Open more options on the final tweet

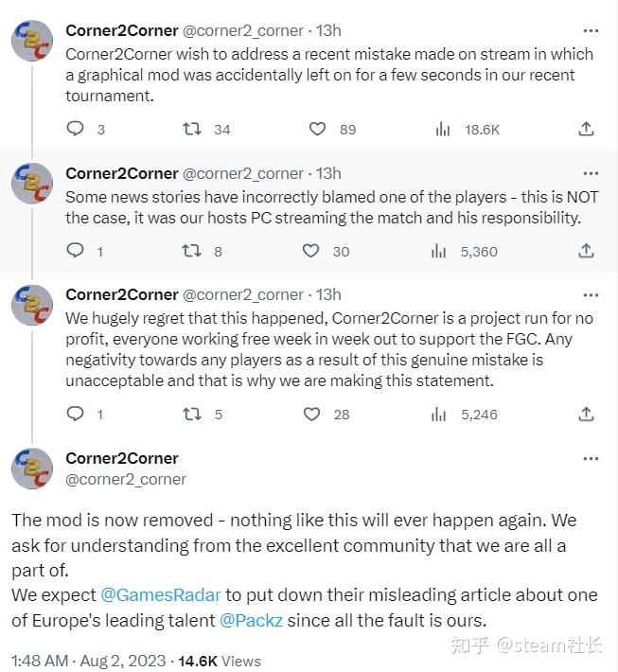coord(592,459)
